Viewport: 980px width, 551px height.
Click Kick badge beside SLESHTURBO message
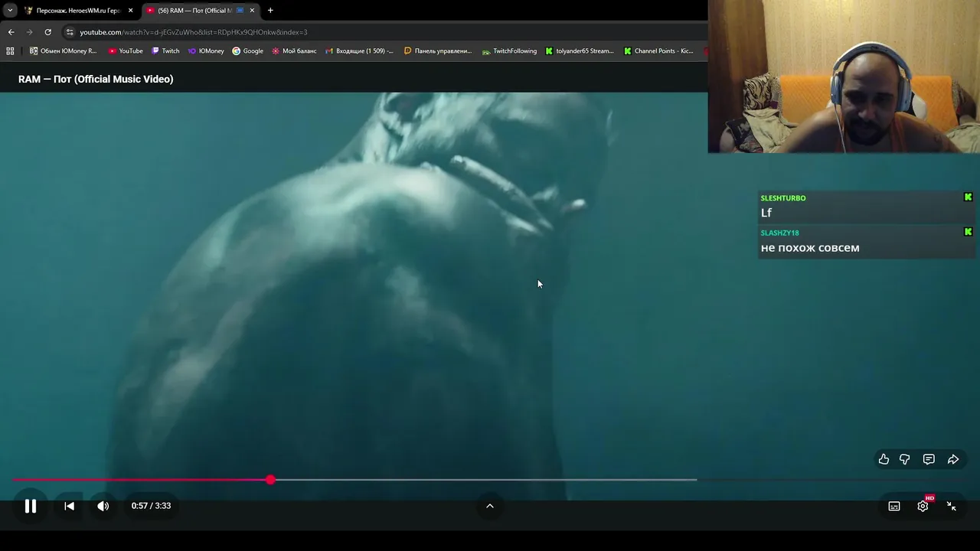click(968, 197)
